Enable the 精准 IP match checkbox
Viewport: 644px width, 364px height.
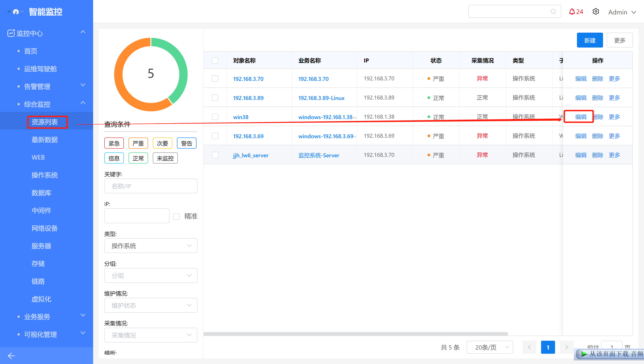[x=176, y=216]
